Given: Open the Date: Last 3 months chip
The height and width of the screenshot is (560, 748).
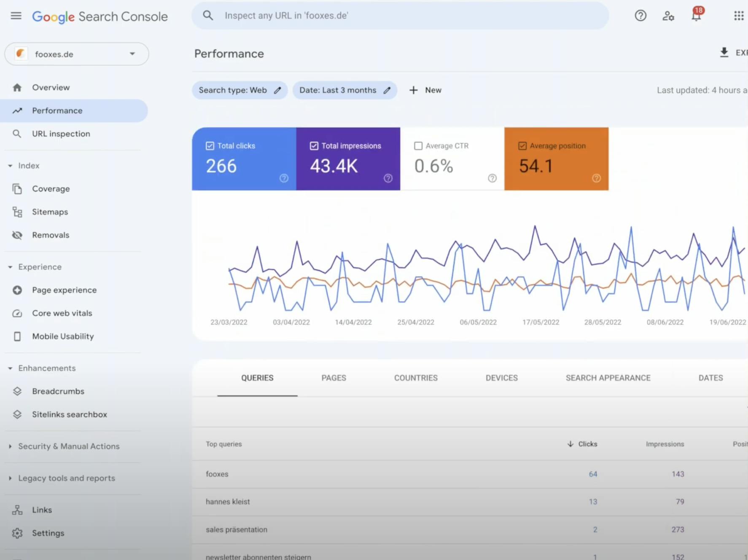Looking at the screenshot, I should point(345,90).
